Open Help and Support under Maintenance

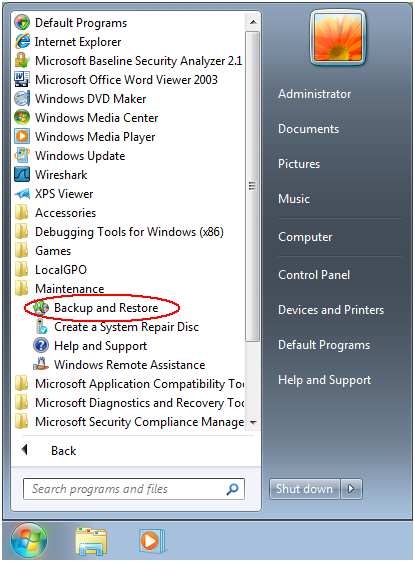click(101, 346)
